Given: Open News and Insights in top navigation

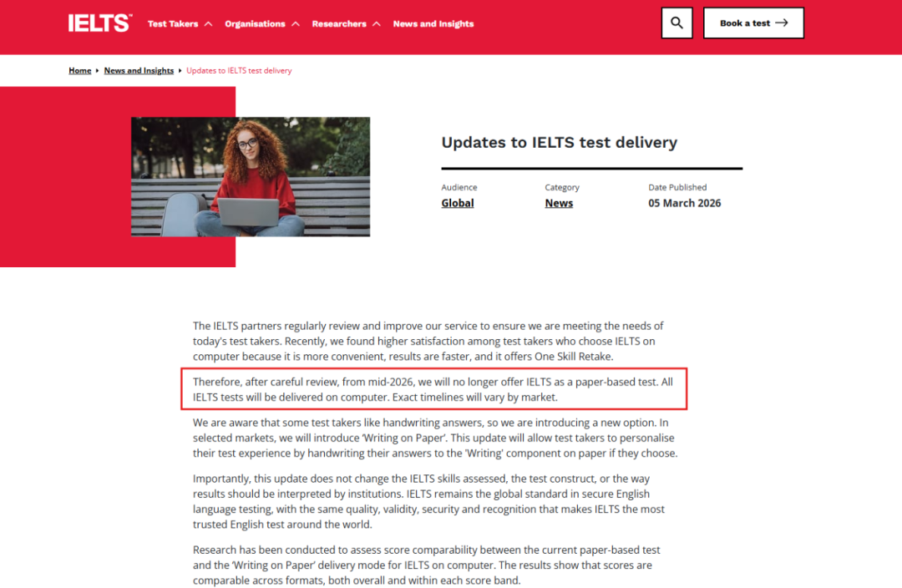Looking at the screenshot, I should [x=433, y=24].
